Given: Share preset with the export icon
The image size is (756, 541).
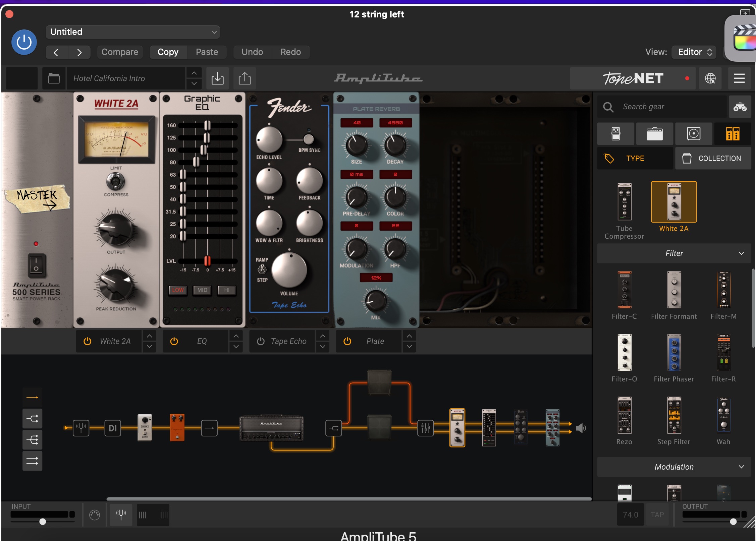Looking at the screenshot, I should point(245,78).
